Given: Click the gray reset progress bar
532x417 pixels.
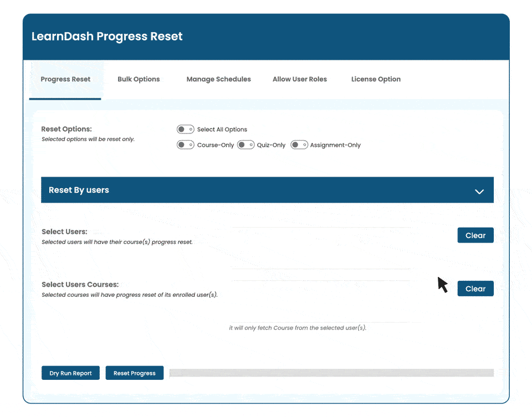Looking at the screenshot, I should click(x=331, y=373).
